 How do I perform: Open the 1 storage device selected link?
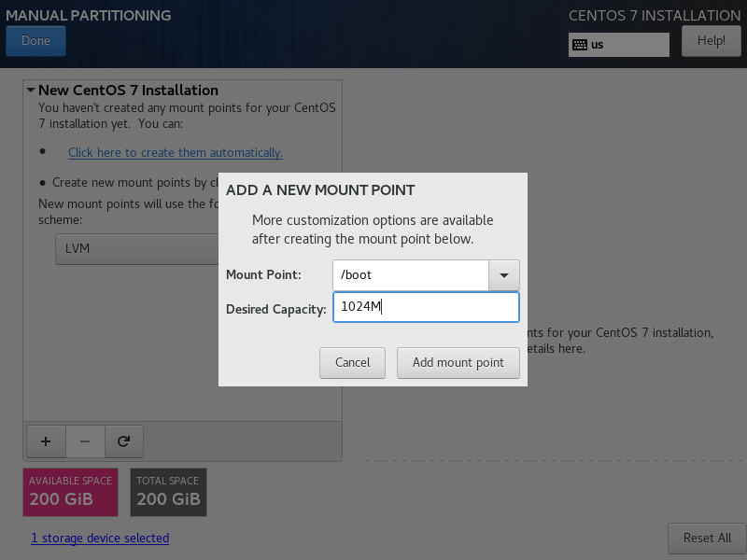click(x=100, y=538)
